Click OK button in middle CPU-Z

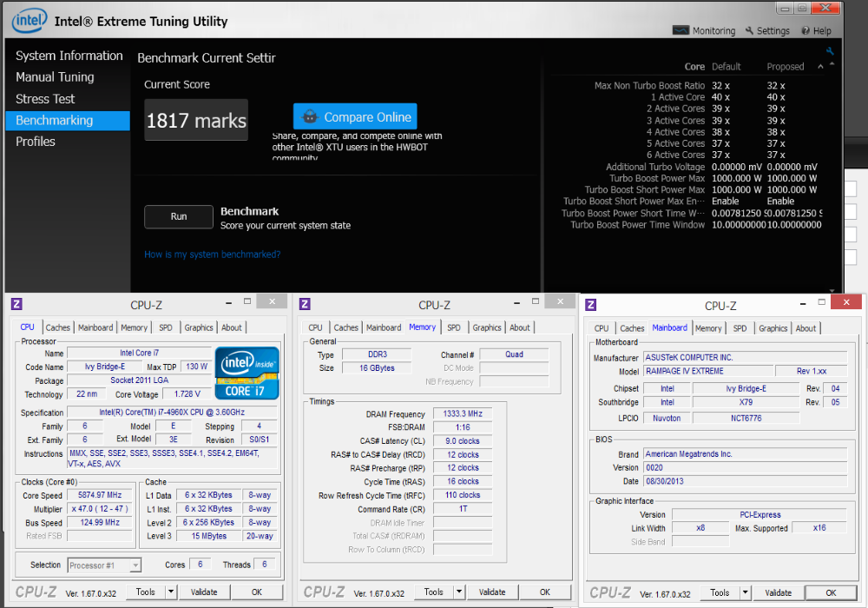[x=545, y=592]
